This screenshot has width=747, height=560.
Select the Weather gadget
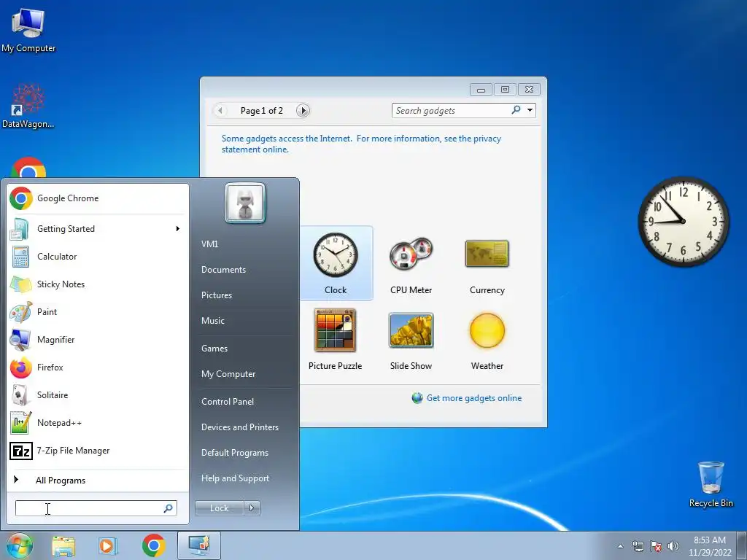point(487,339)
